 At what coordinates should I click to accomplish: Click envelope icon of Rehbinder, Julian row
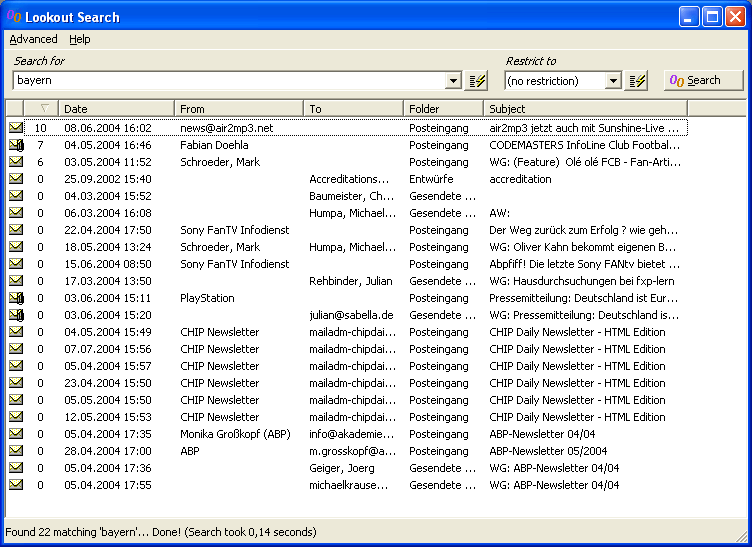tap(16, 280)
